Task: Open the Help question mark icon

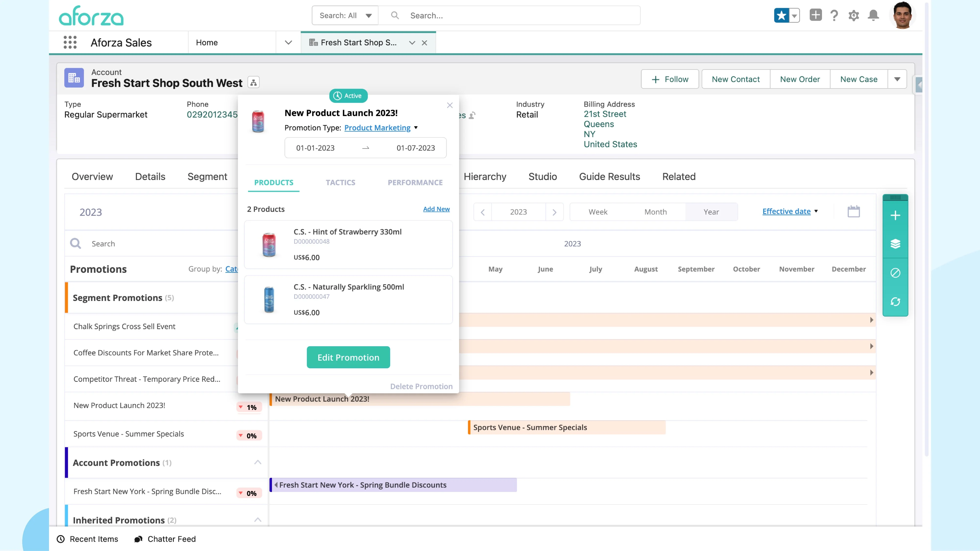Action: [x=834, y=16]
